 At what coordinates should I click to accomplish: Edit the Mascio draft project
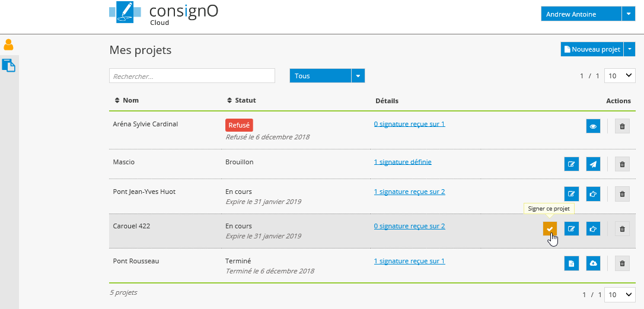click(x=571, y=164)
